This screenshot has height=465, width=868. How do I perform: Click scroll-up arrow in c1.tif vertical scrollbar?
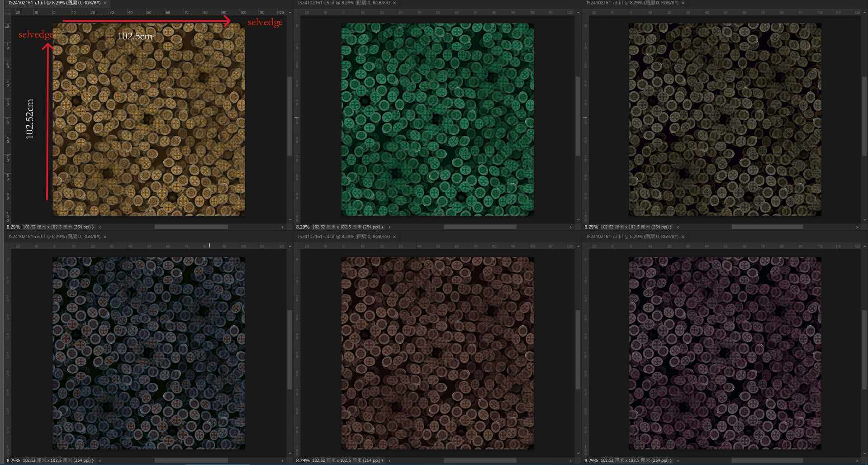(x=290, y=13)
